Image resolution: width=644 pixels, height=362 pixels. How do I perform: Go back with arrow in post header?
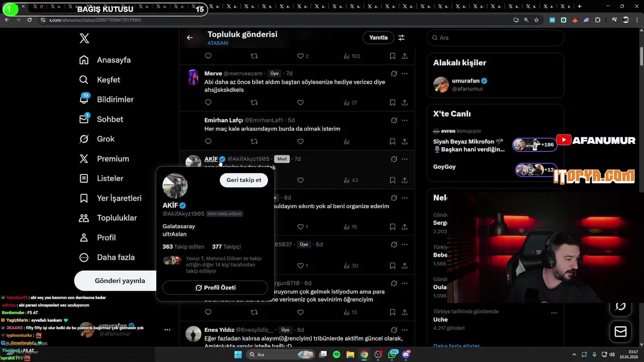[x=190, y=38]
